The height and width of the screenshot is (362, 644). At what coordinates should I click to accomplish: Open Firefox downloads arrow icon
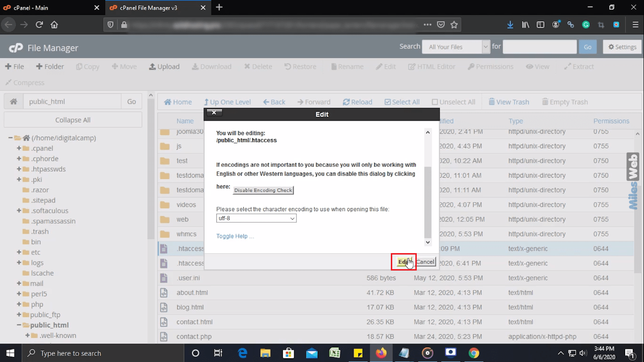[x=510, y=25]
